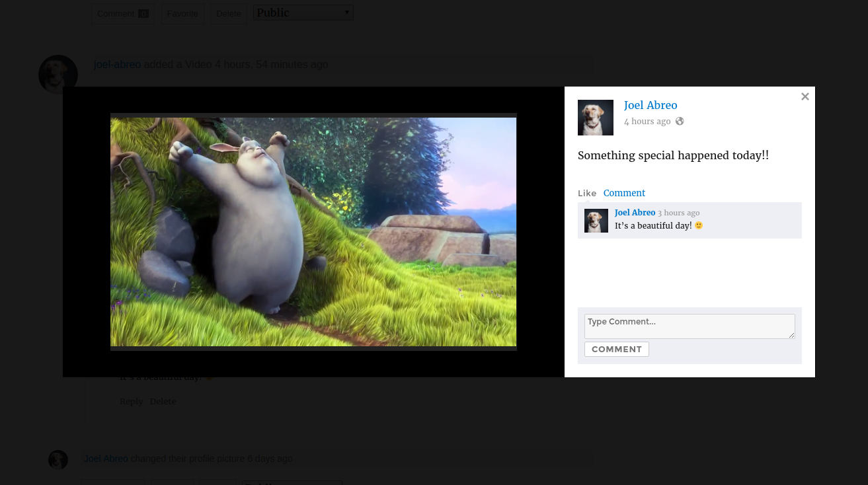Click Joel Abreo's avatar in popup header

[x=595, y=118]
